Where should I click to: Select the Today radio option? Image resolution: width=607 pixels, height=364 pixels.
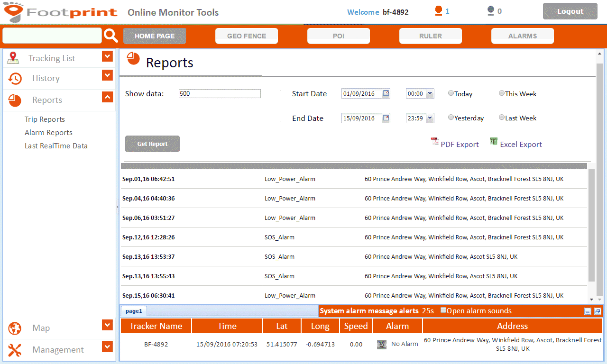click(451, 93)
